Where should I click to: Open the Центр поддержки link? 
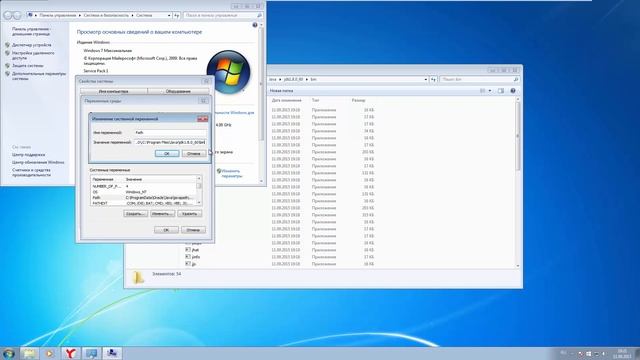[29, 155]
